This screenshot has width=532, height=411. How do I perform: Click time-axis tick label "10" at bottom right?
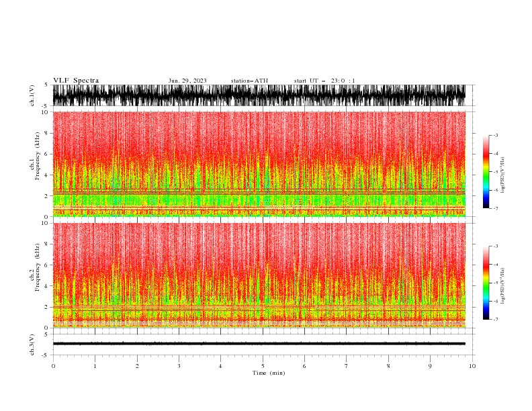pos(472,366)
